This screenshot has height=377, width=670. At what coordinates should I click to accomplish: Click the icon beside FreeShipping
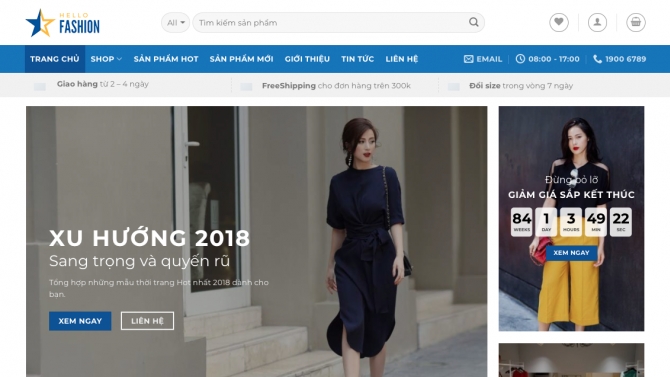pyautogui.click(x=246, y=87)
